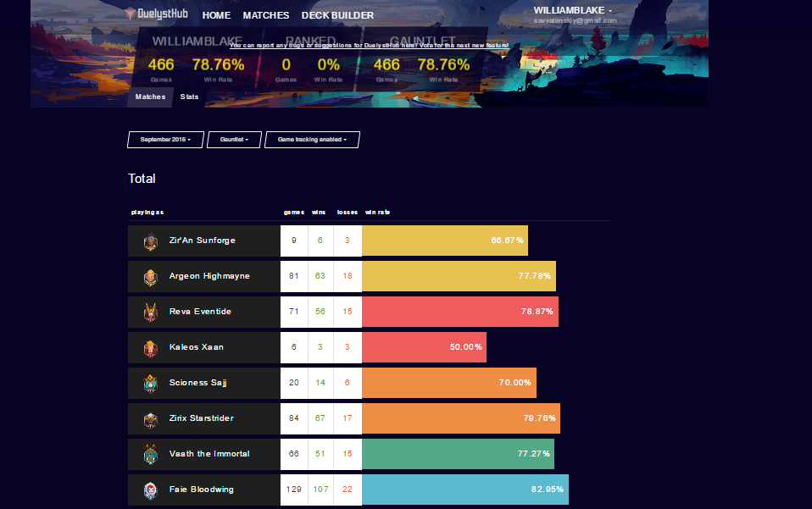Click Kaleos Xaan 50.00% win rate bar
812x509 pixels.
[424, 347]
